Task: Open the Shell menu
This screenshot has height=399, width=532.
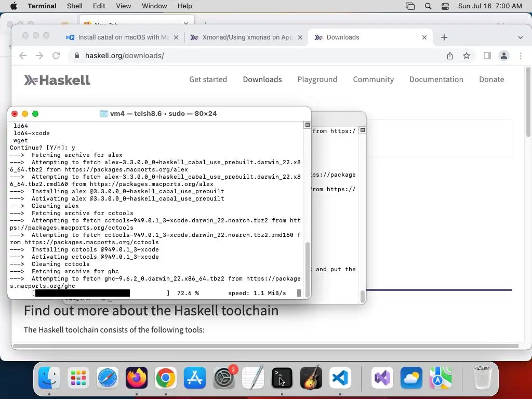Action: [x=75, y=6]
